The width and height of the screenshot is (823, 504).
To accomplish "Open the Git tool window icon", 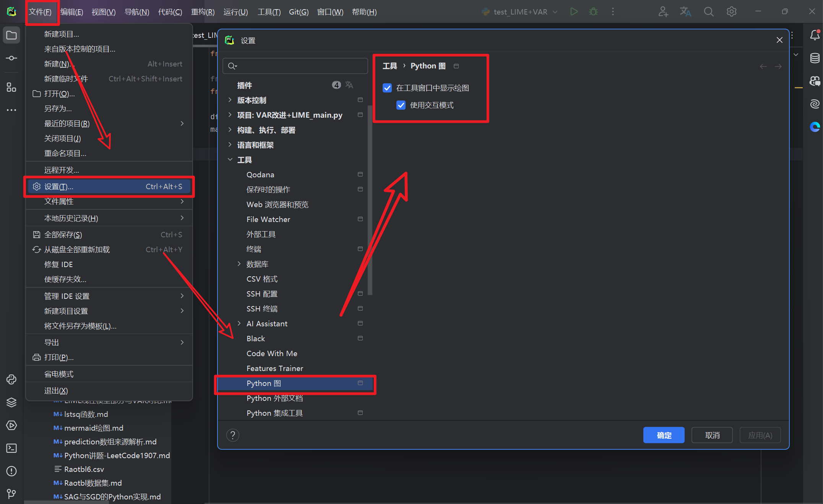I will point(11,494).
